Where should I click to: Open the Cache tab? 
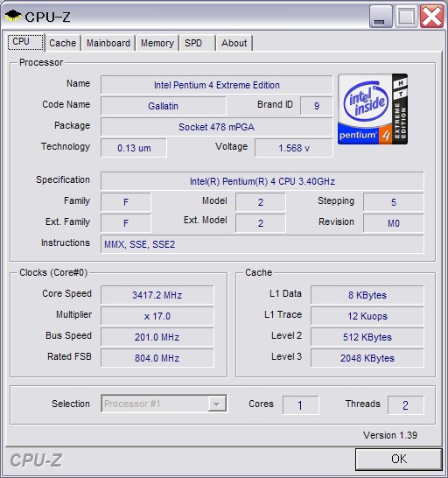point(63,43)
